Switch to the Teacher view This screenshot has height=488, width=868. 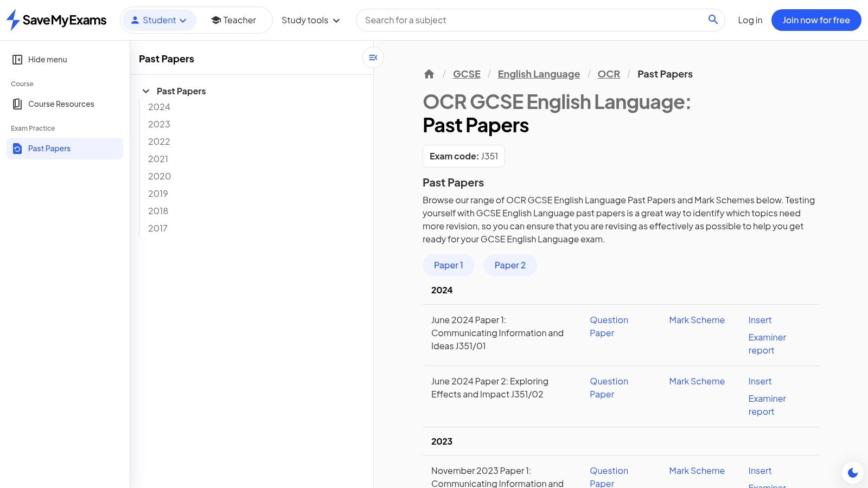pyautogui.click(x=233, y=20)
